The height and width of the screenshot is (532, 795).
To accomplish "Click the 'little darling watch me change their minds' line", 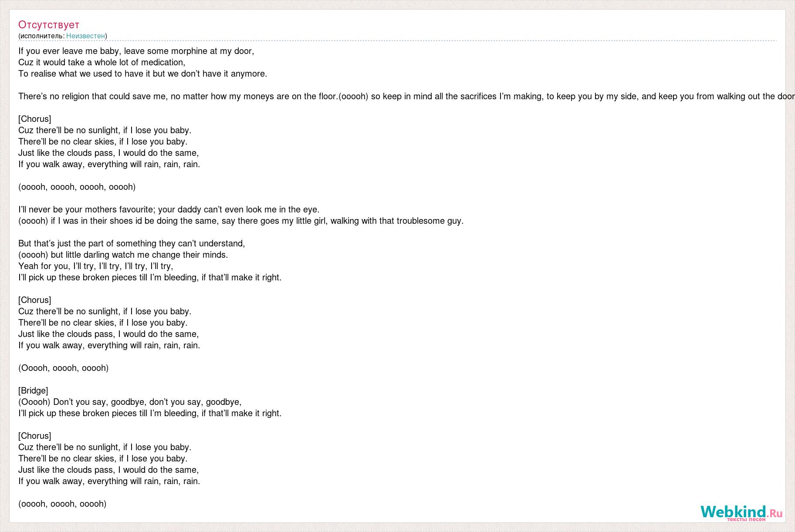I will pyautogui.click(x=123, y=255).
